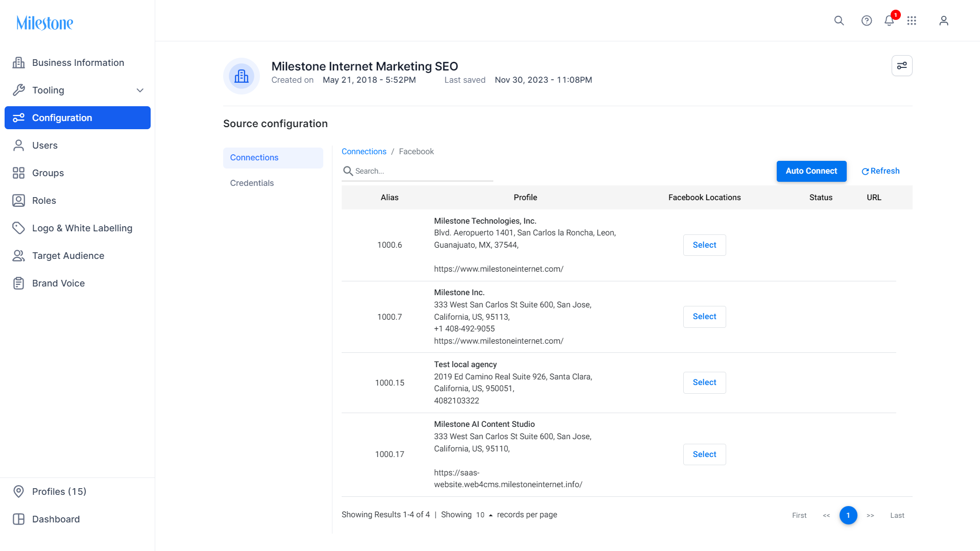Open the apps grid launcher
Image resolution: width=980 pixels, height=551 pixels.
[x=912, y=20]
